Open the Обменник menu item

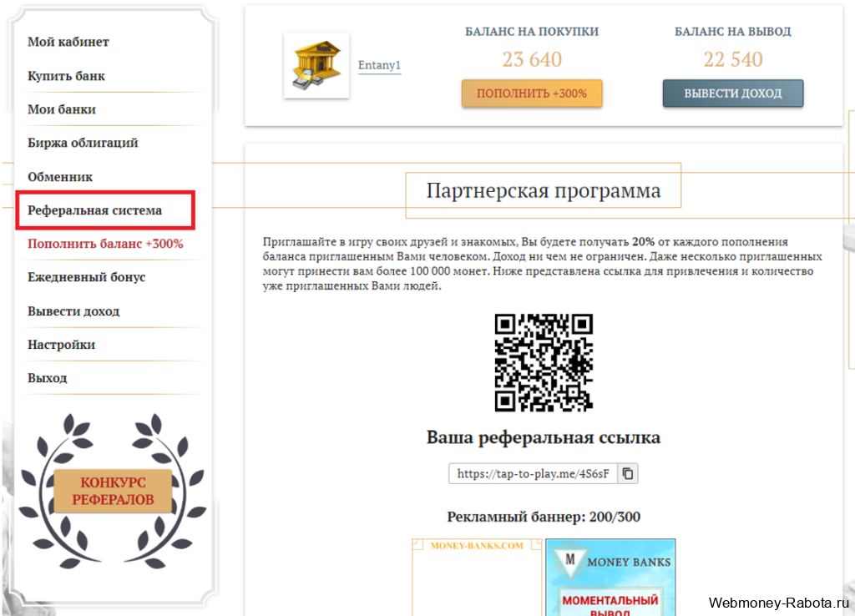click(60, 177)
